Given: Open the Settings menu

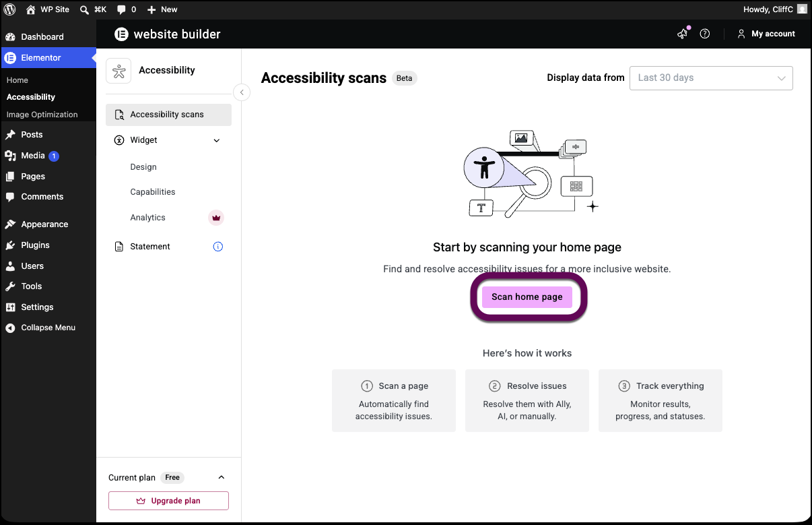Looking at the screenshot, I should tap(48, 307).
